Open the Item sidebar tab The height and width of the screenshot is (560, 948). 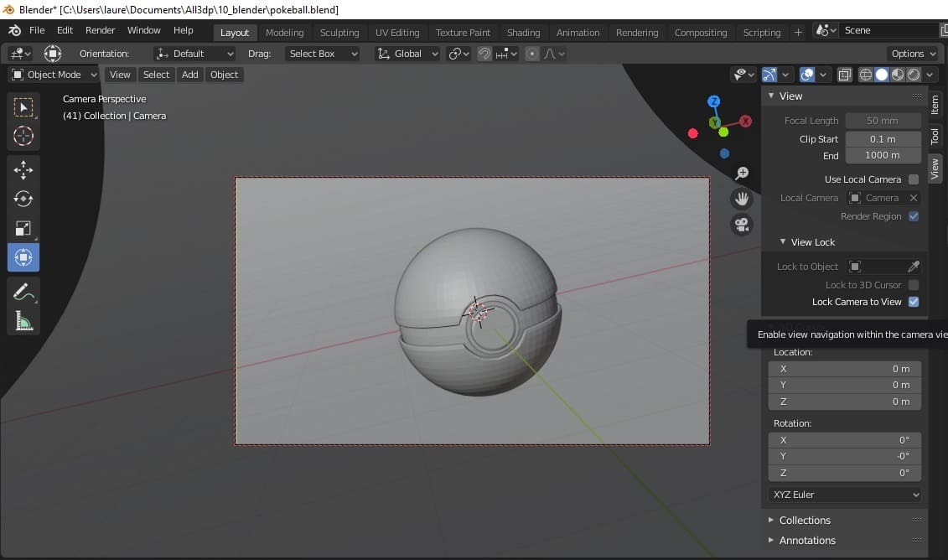click(x=935, y=106)
